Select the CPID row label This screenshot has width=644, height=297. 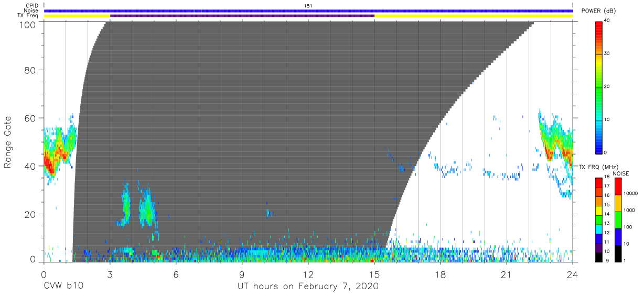click(x=32, y=5)
